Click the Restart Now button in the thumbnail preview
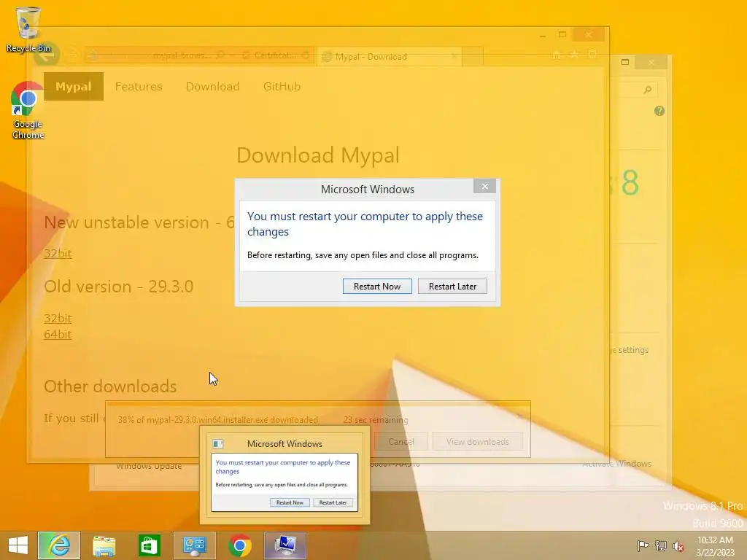This screenshot has height=560, width=747. pos(290,502)
